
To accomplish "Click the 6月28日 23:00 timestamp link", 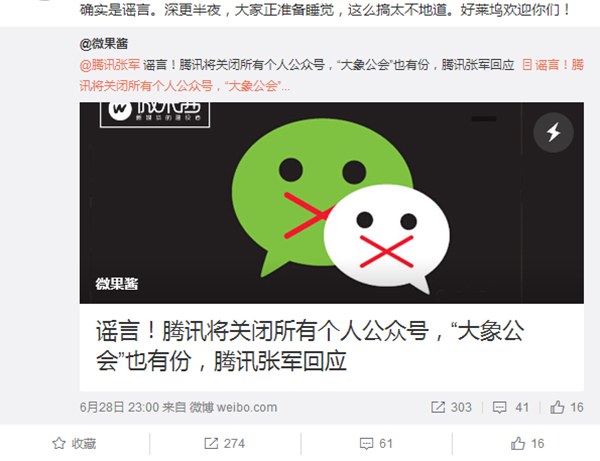I will tap(119, 407).
